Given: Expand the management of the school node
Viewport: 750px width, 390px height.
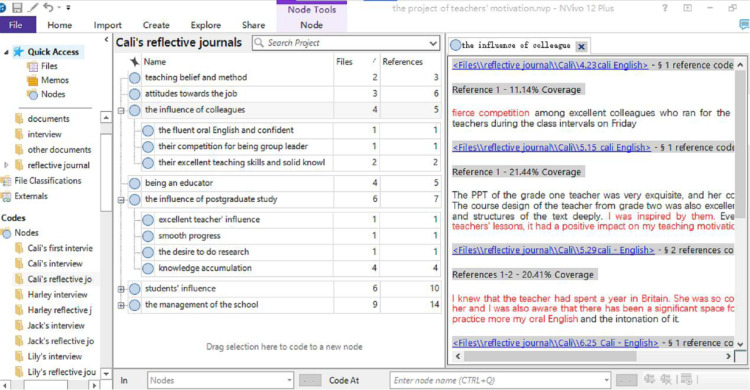Looking at the screenshot, I should (x=121, y=305).
